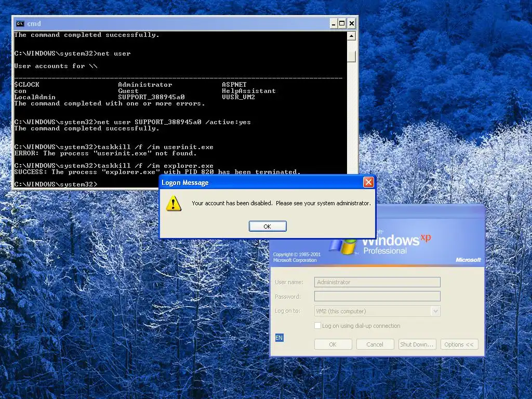Close the cmd window

click(x=352, y=23)
